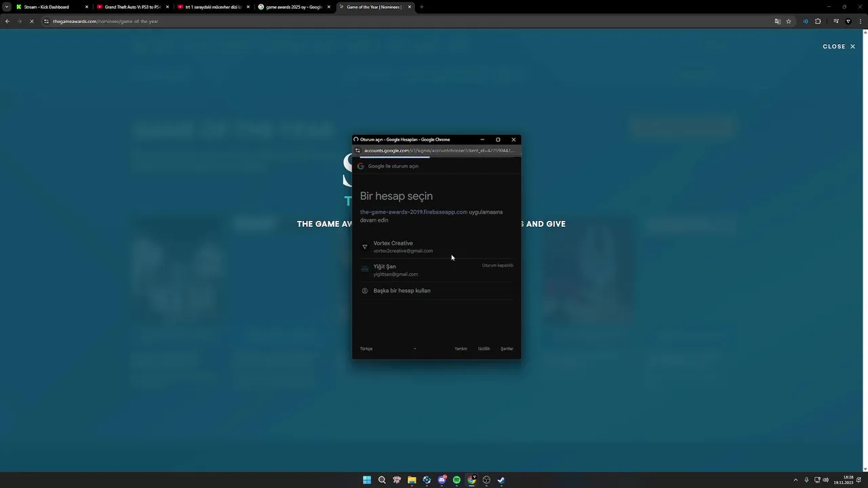Open the Chrome profile avatar
The height and width of the screenshot is (488, 868).
tap(848, 21)
